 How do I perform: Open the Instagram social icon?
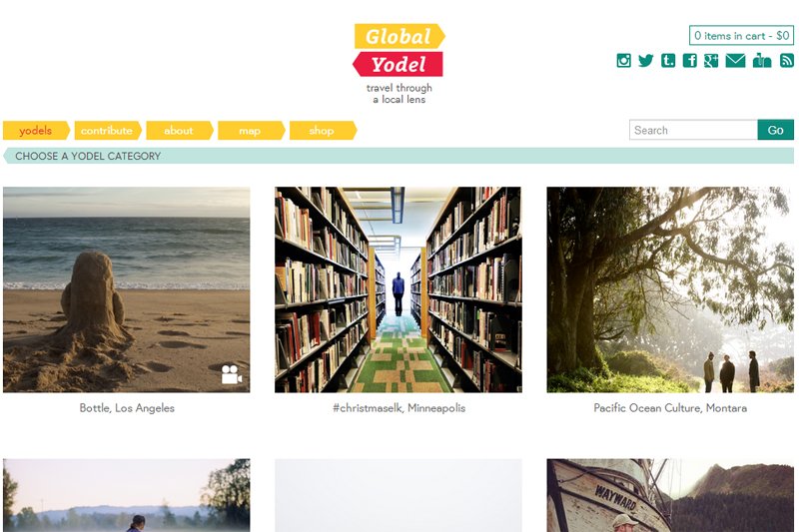tap(623, 61)
